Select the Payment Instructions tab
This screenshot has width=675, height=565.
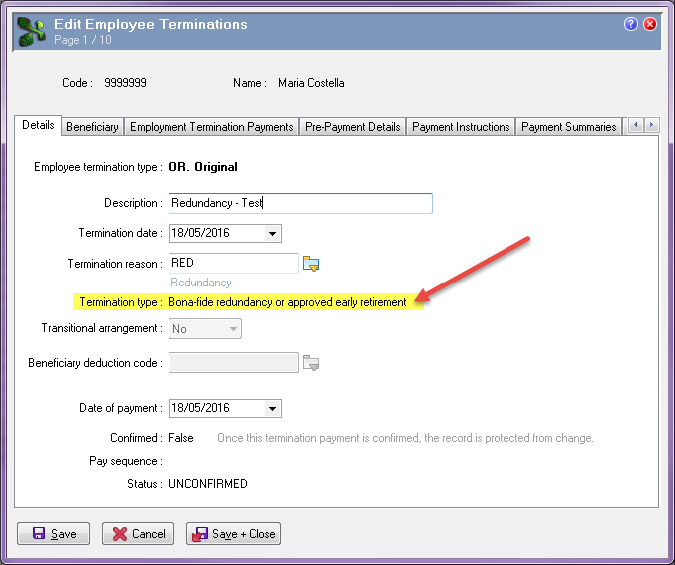461,127
